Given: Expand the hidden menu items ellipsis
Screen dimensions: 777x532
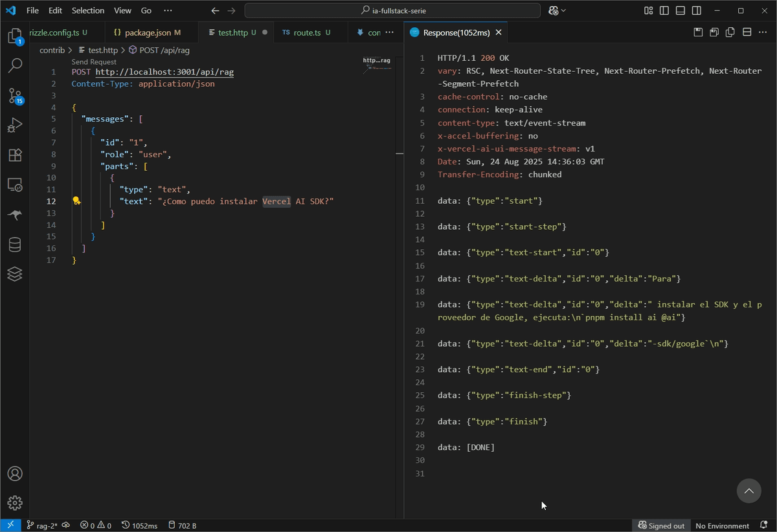Looking at the screenshot, I should (x=168, y=11).
